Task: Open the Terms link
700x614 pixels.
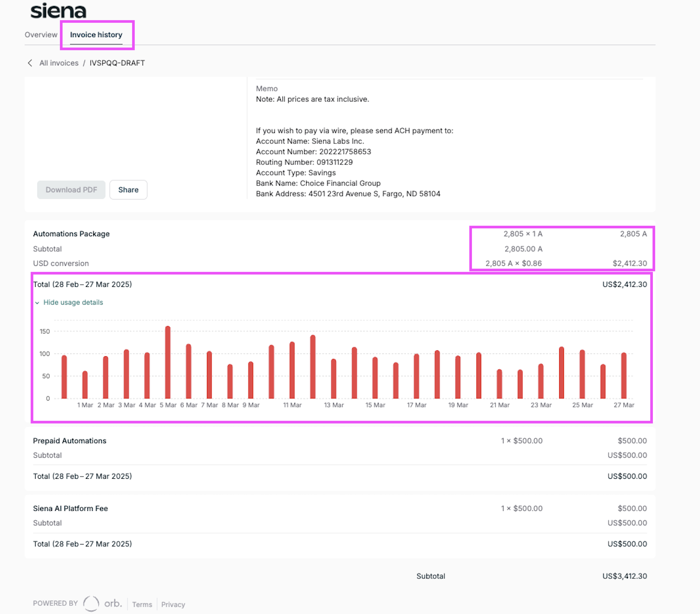Action: (x=142, y=604)
